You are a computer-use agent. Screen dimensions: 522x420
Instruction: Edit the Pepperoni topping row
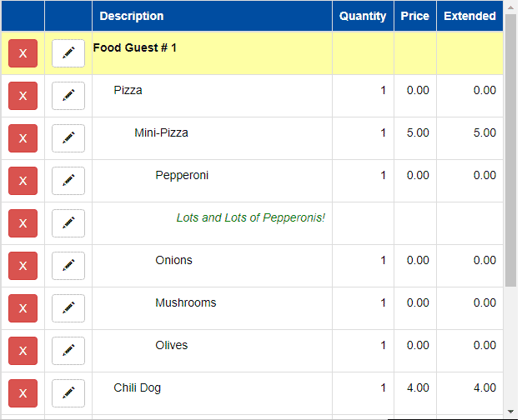pyautogui.click(x=68, y=181)
